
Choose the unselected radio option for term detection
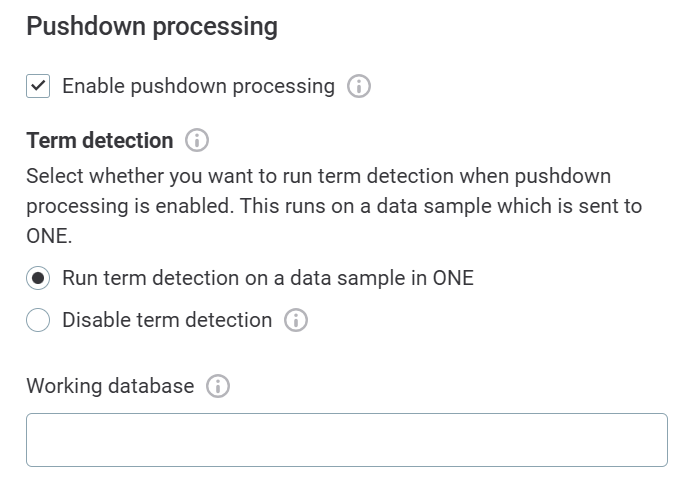(x=38, y=321)
